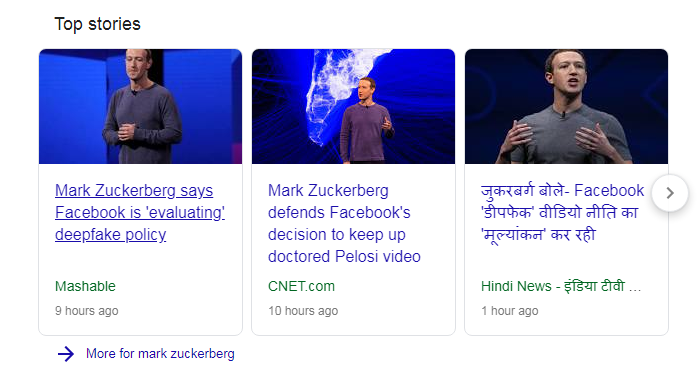Open More for mark zuckerberg link
This screenshot has height=371, width=698.
[x=160, y=354]
